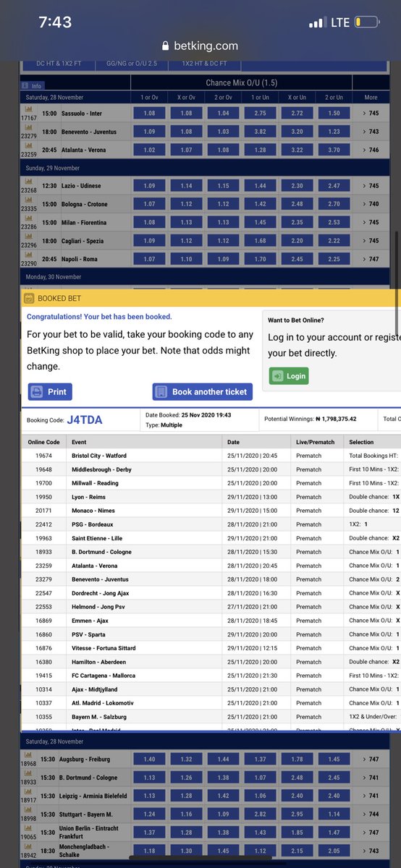Open statistics icon for Leipzig - Arminia Bielefeld
The image size is (401, 868).
29,790
